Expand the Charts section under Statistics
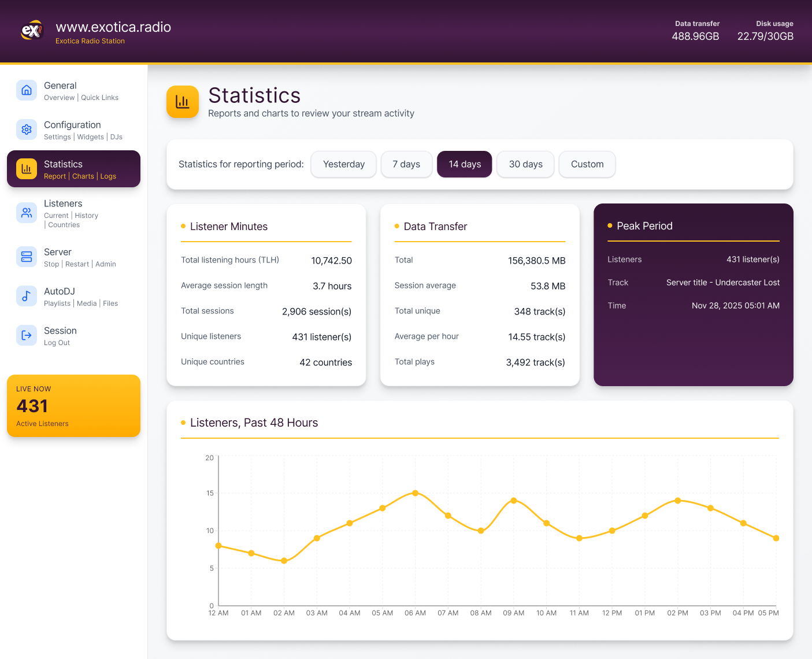Screen dimensions: 812x659 pyautogui.click(x=83, y=176)
